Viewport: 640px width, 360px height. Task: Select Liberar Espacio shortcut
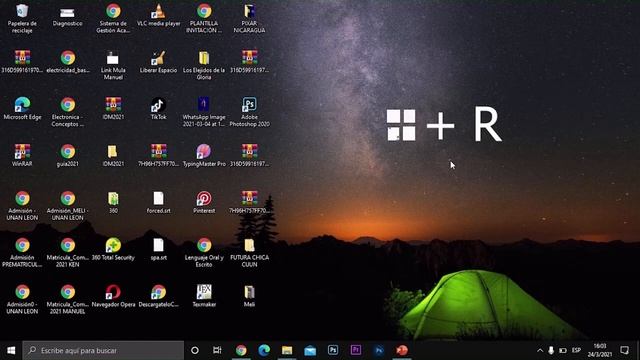click(158, 62)
